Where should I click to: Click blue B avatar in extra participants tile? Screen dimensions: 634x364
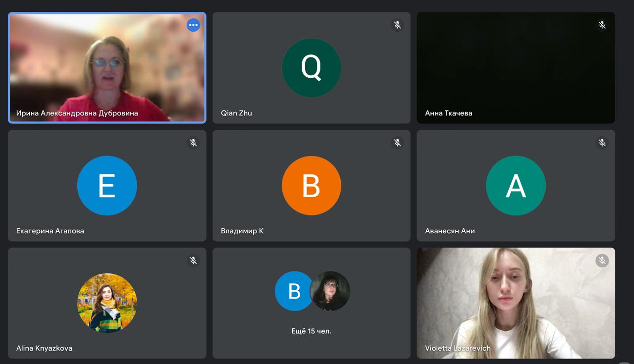(x=294, y=291)
